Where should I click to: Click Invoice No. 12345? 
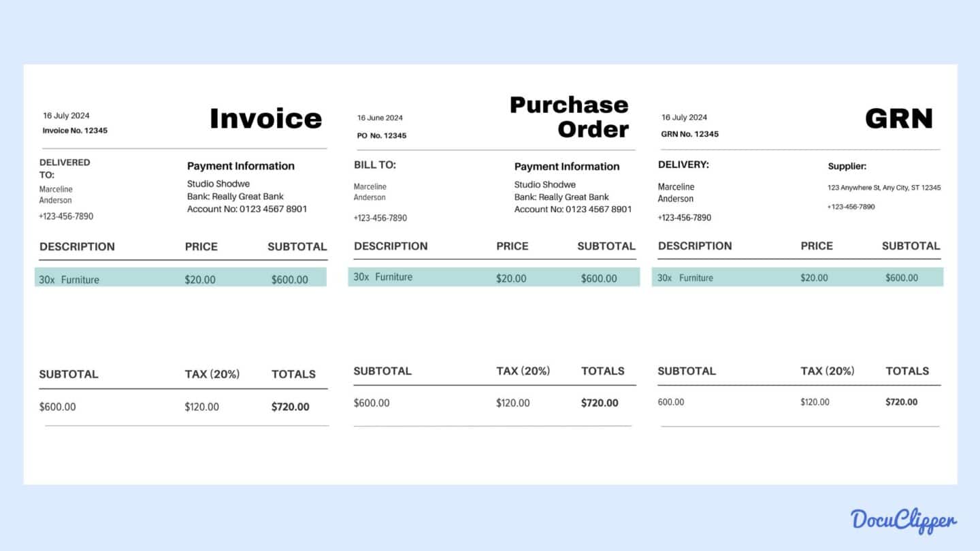[75, 131]
